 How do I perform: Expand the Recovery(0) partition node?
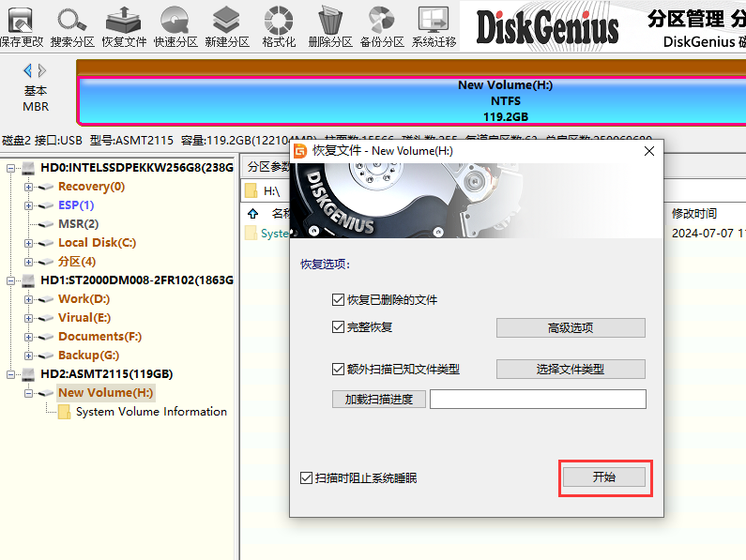tap(28, 187)
